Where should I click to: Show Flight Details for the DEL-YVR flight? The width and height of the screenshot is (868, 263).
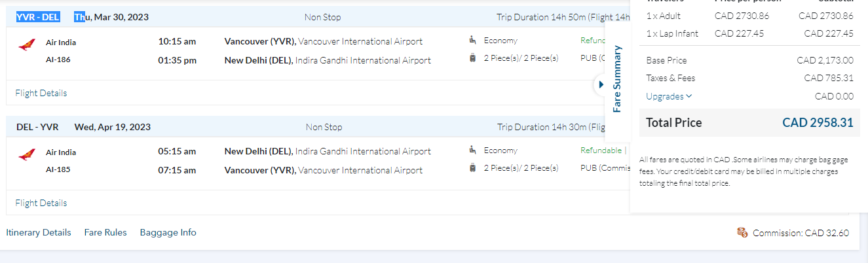(x=41, y=203)
